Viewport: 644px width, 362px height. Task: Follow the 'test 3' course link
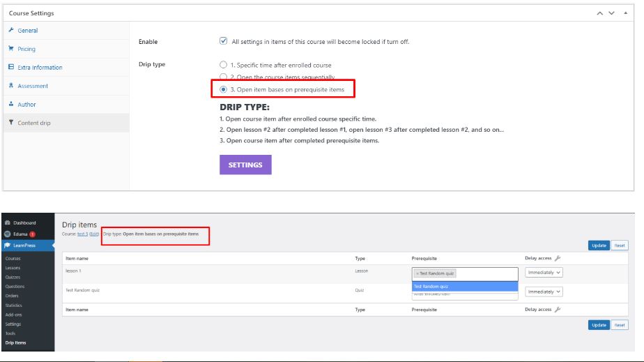(x=82, y=234)
